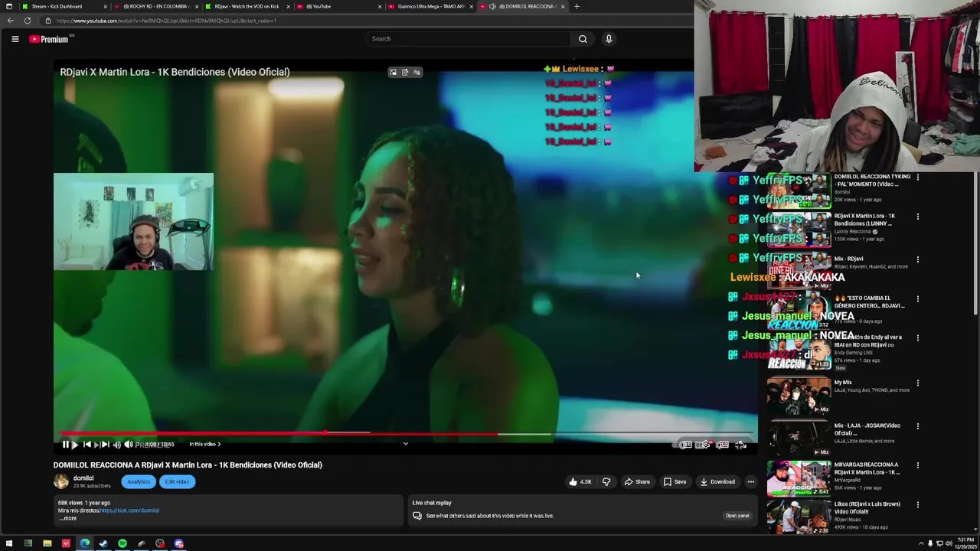Viewport: 980px width, 551px height.
Task: Skip to next video in player
Action: (105, 444)
